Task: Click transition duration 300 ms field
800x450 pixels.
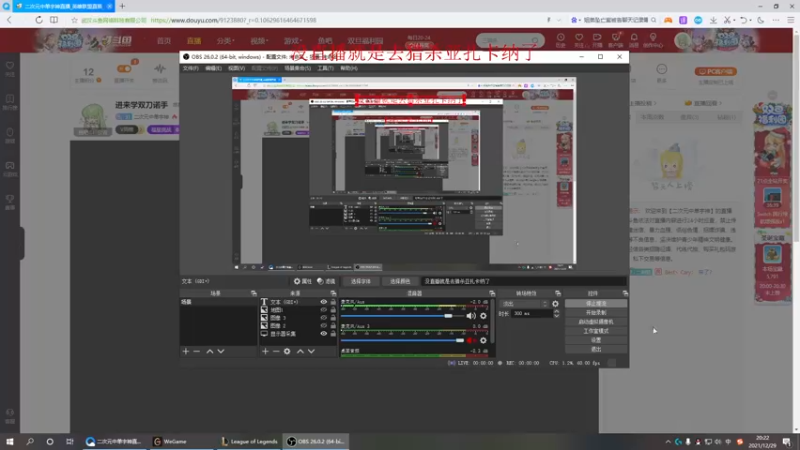Action: coord(530,313)
